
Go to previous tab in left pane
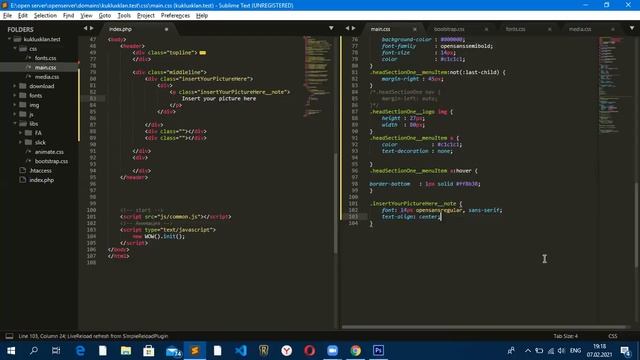85,28
